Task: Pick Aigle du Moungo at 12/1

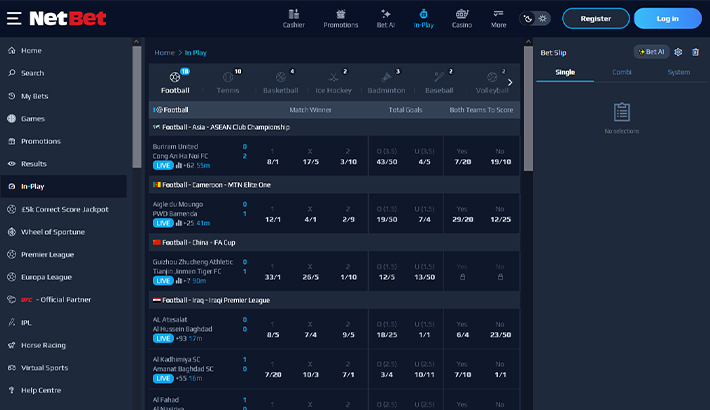Action: pos(273,214)
